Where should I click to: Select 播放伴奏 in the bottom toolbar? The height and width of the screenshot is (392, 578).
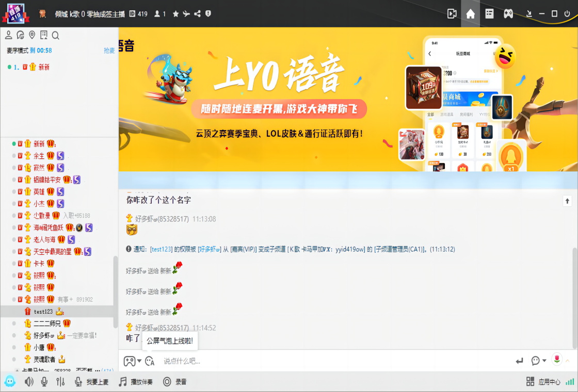coord(136,381)
